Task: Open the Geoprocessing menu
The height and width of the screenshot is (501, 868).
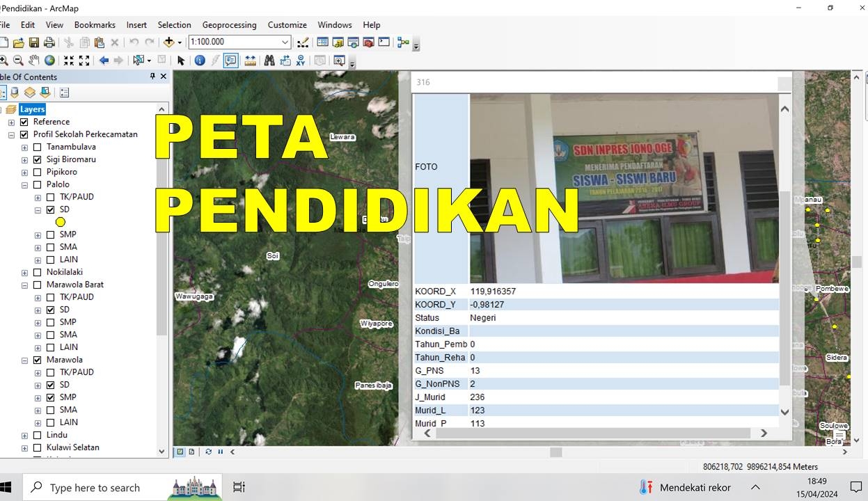Action: coord(229,25)
